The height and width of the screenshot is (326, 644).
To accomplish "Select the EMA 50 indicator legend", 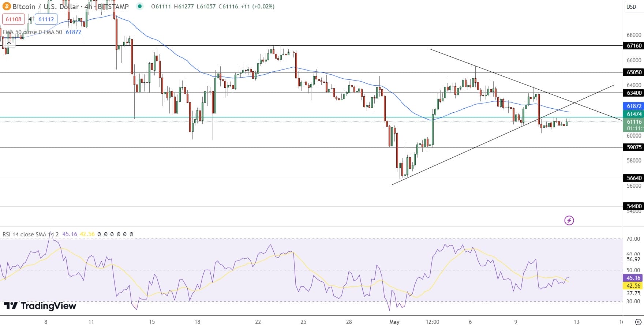I will 32,32.
